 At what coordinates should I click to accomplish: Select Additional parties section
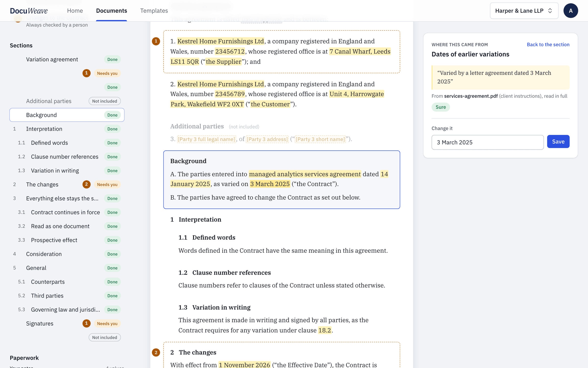(x=67, y=101)
